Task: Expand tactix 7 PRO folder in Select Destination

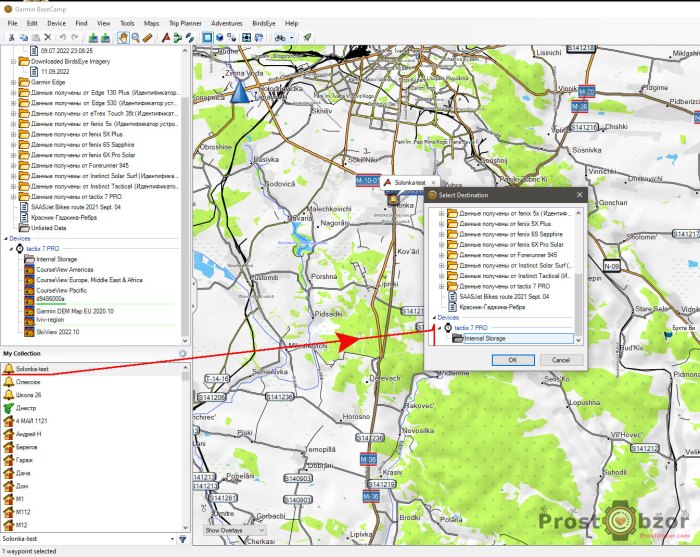Action: pos(442,287)
